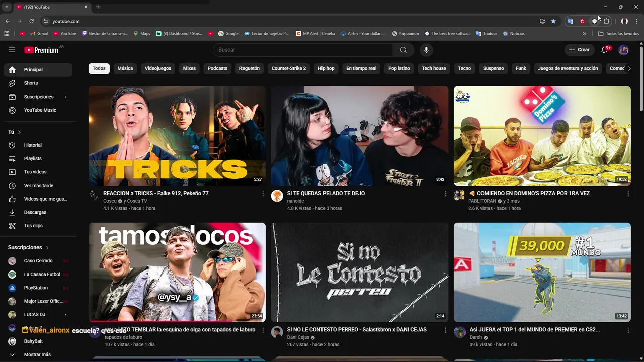Open the 39,000 #1 MUNDO thumbnail
The image size is (644, 362).
(x=542, y=272)
